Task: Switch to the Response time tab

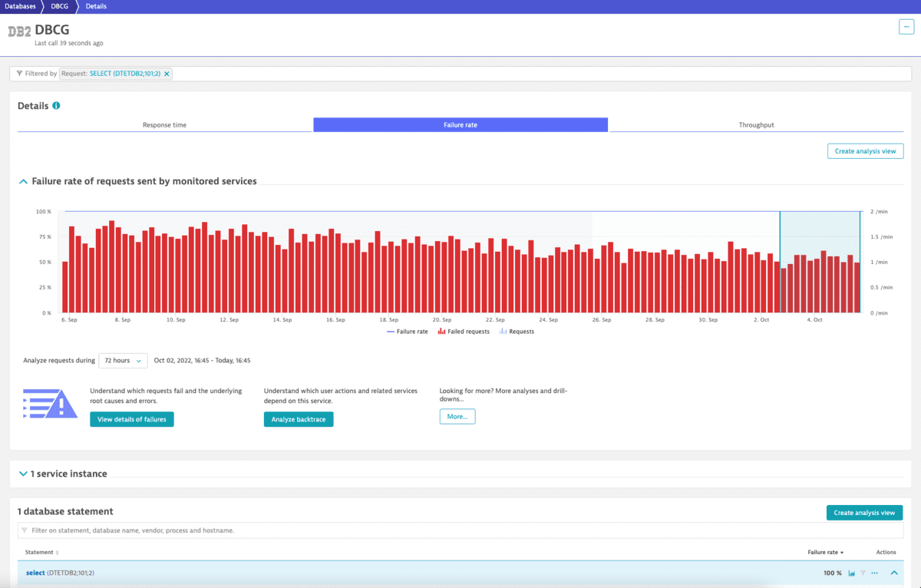Action: [163, 124]
